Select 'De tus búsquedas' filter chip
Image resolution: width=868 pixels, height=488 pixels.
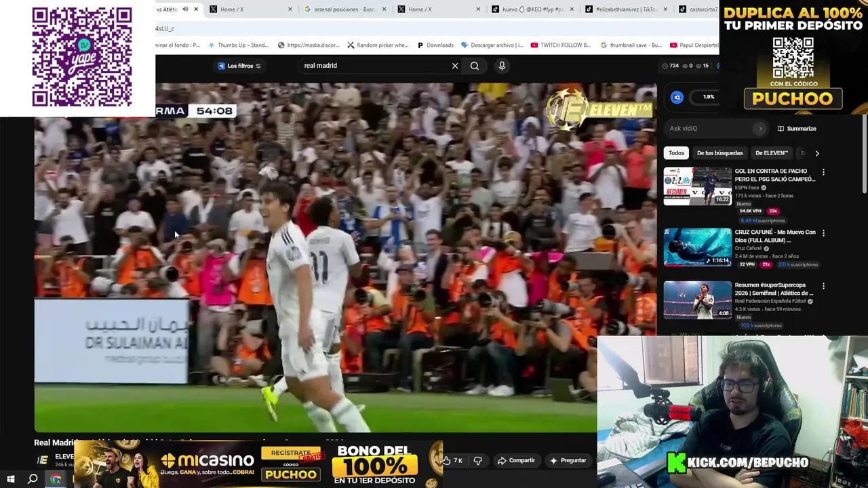719,153
